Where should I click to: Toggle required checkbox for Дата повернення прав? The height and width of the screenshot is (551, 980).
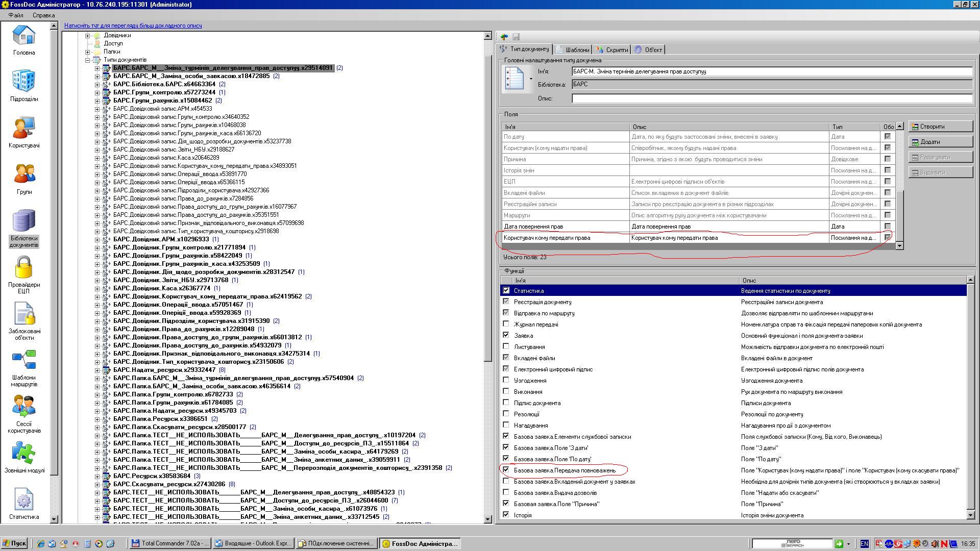tap(888, 226)
